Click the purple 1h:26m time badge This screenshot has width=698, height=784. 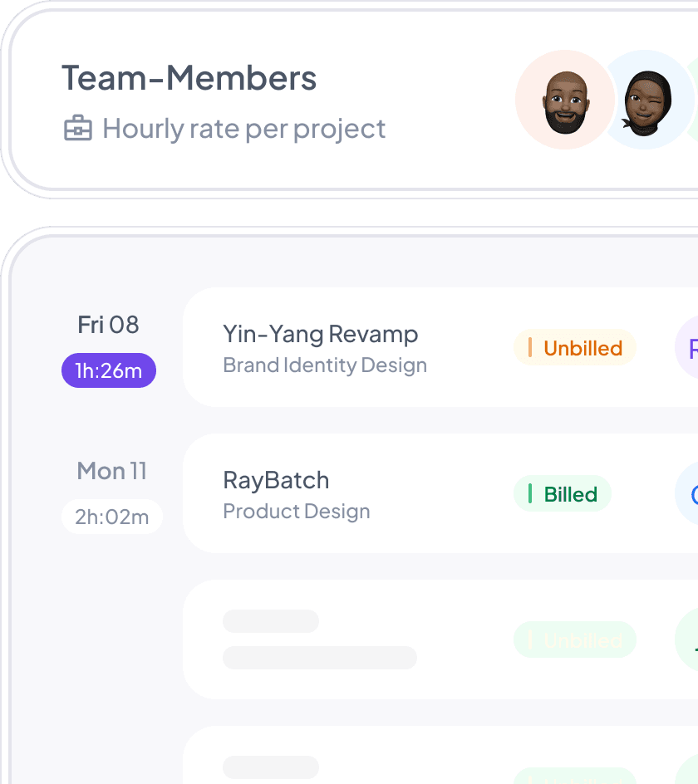pos(109,371)
